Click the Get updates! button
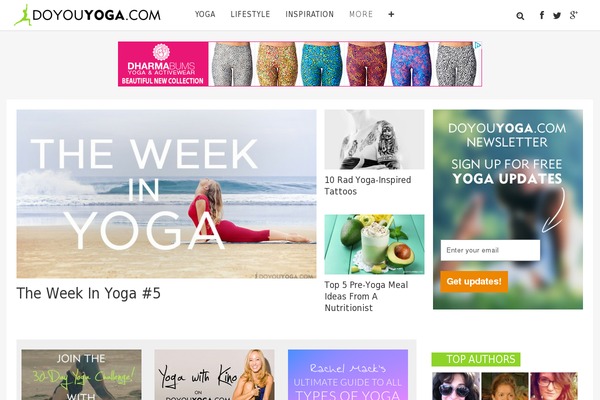 click(x=474, y=281)
